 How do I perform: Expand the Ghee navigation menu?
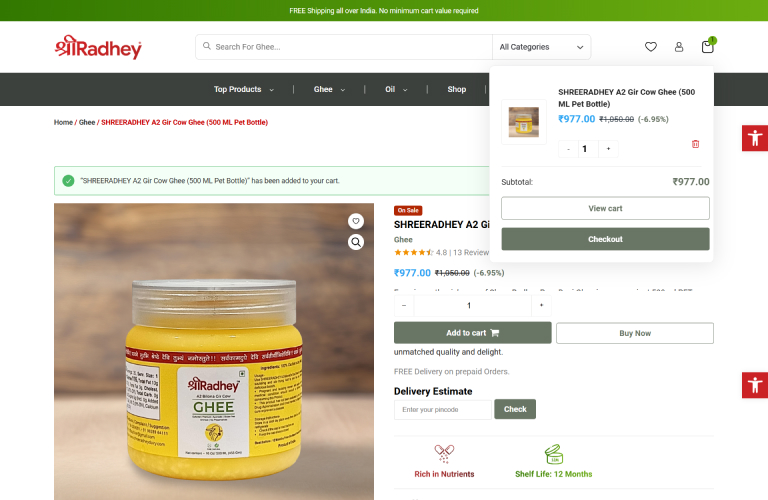329,89
